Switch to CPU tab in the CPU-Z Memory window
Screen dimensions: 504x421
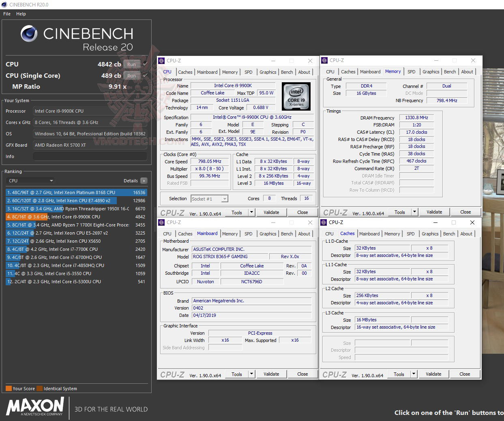330,72
